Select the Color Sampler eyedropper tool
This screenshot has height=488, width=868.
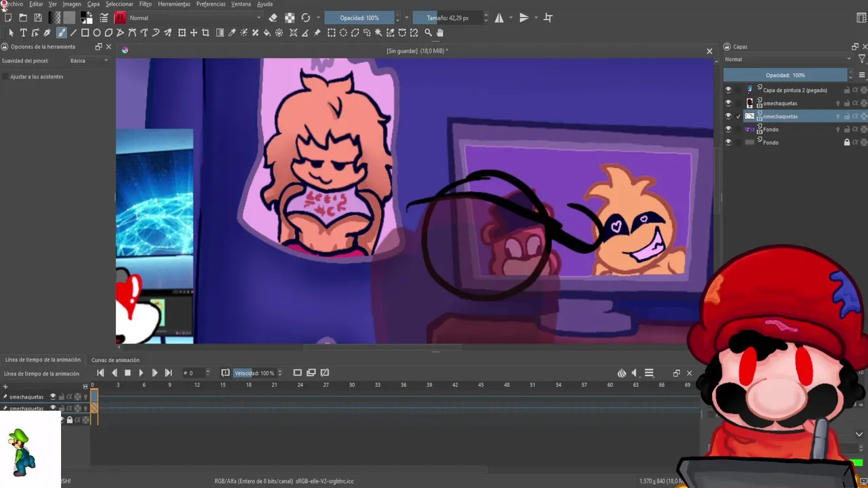(x=232, y=33)
